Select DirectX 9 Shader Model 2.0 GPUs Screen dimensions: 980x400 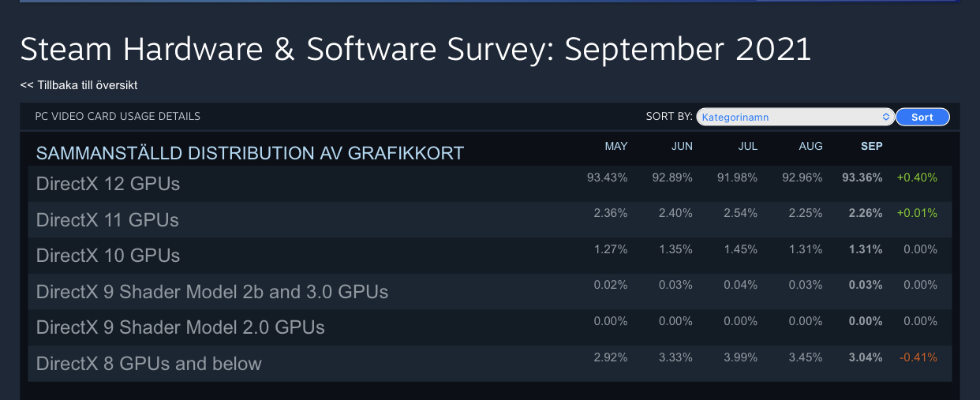181,327
